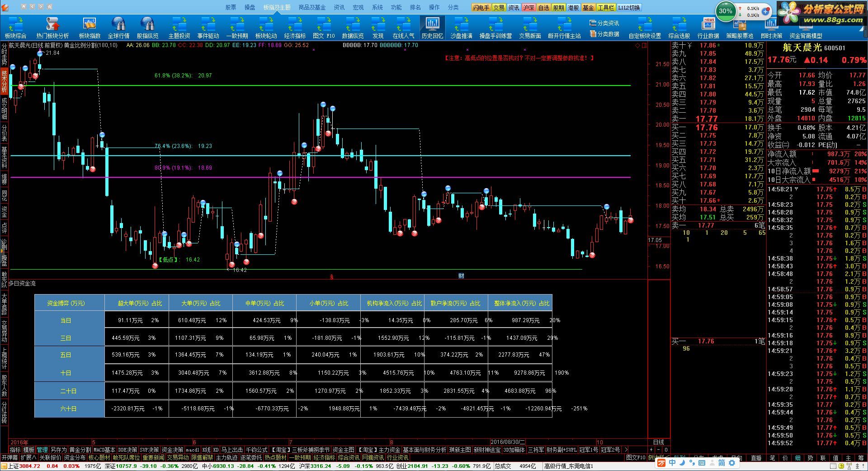
Task: Open 板块综合 toolbar icon
Action: [16, 28]
